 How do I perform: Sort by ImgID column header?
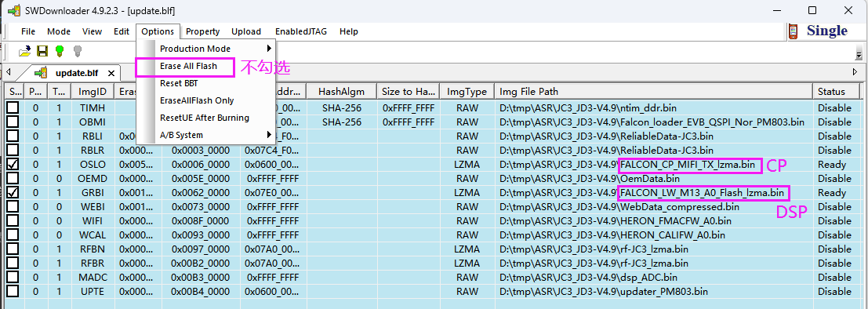click(x=92, y=92)
